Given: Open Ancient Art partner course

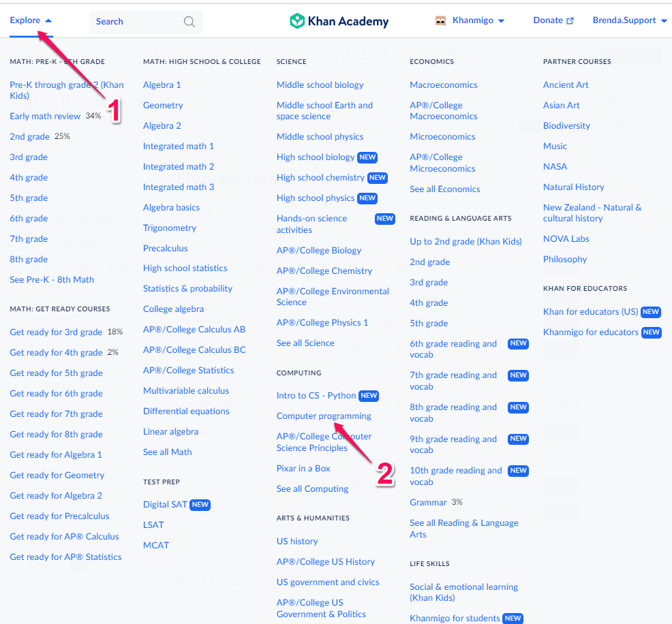Looking at the screenshot, I should [x=566, y=84].
